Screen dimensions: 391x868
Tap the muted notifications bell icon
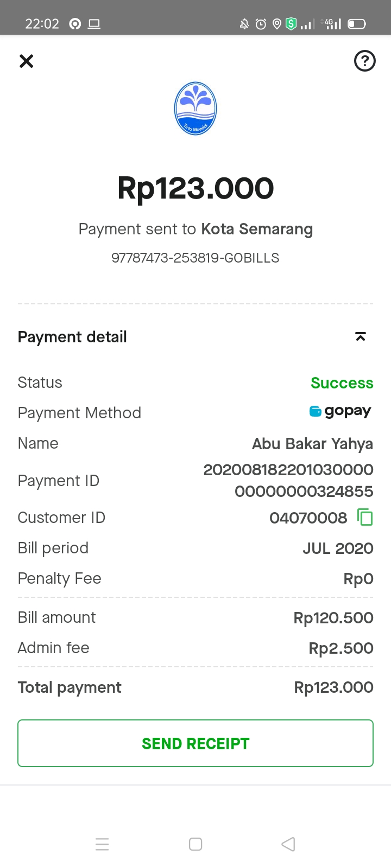(244, 24)
